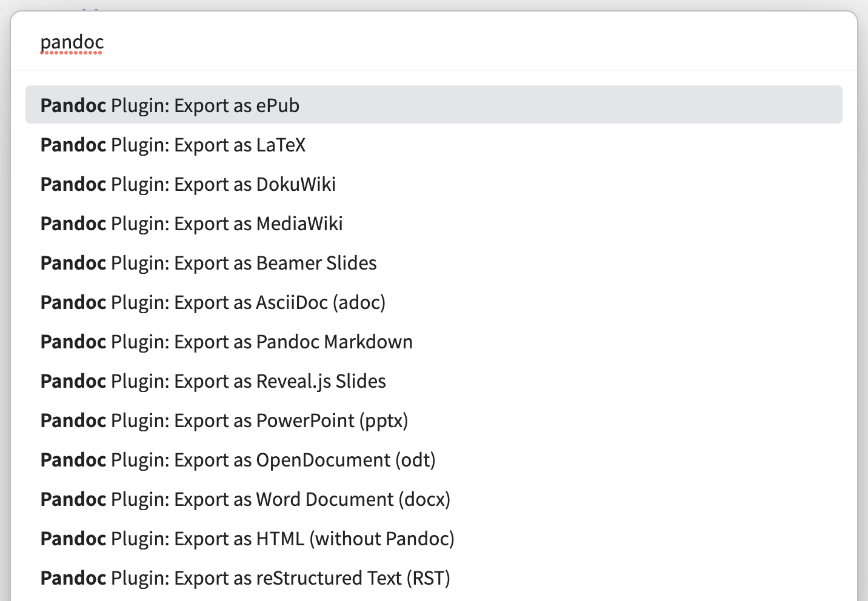Select Export as reStructured Text (RST)
The width and height of the screenshot is (868, 601).
pos(245,578)
